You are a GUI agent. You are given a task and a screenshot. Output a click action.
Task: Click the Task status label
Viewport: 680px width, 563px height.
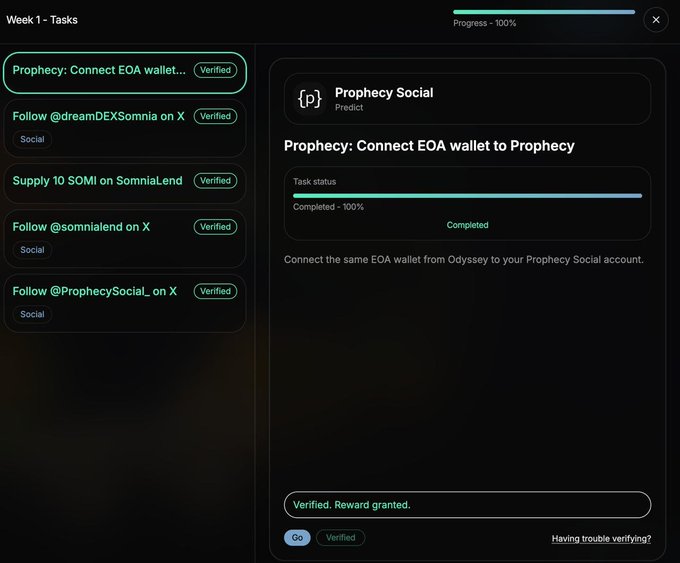(314, 181)
